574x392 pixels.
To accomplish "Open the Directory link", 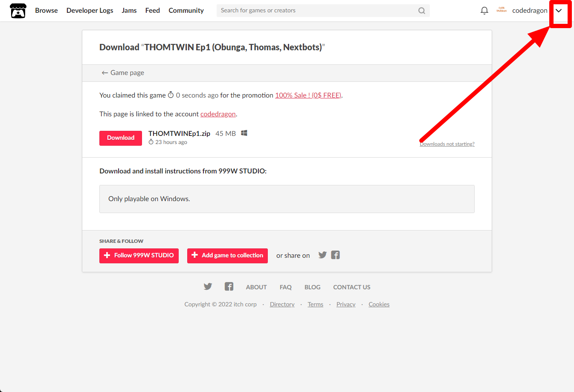I will point(282,304).
